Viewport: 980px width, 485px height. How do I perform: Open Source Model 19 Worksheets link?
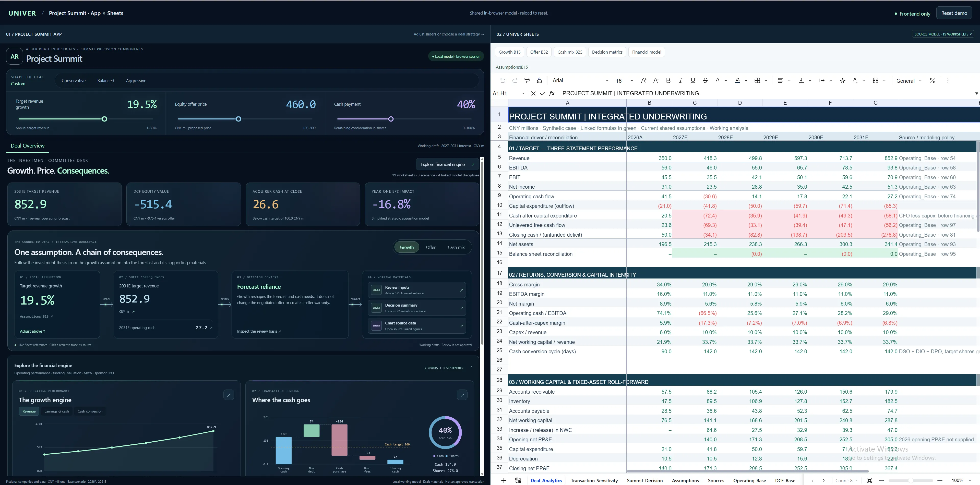tap(943, 34)
